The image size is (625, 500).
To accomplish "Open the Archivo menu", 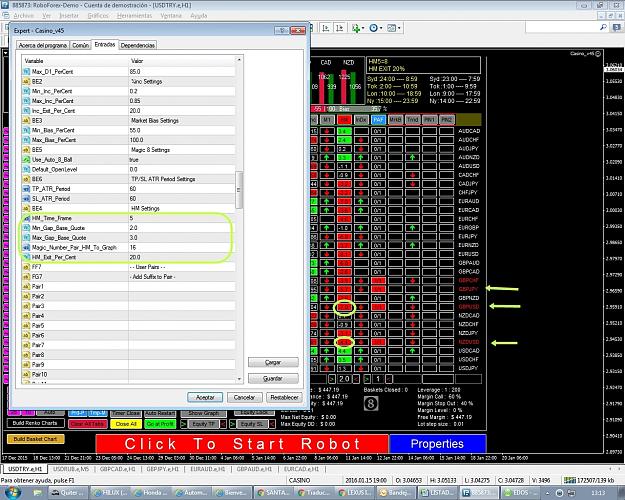I will click(24, 16).
